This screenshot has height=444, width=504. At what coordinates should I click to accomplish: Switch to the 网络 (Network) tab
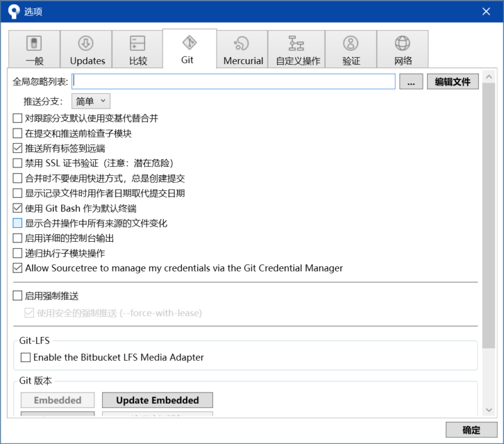click(x=403, y=49)
